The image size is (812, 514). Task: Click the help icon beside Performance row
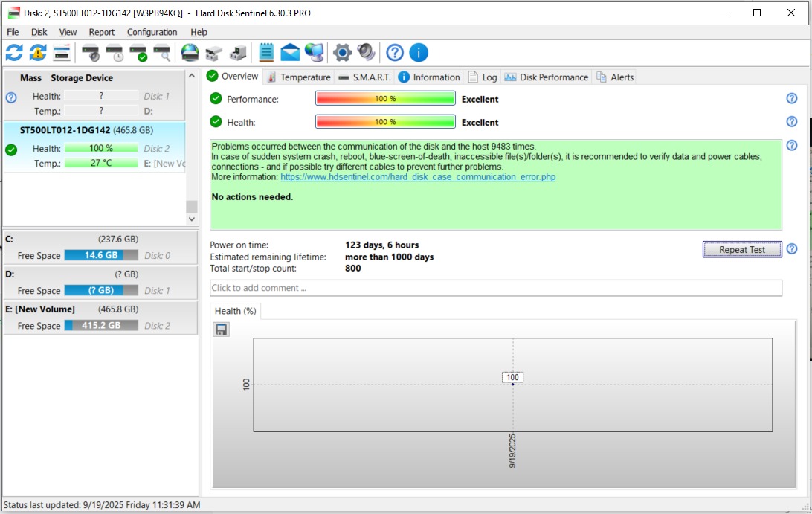coord(792,98)
